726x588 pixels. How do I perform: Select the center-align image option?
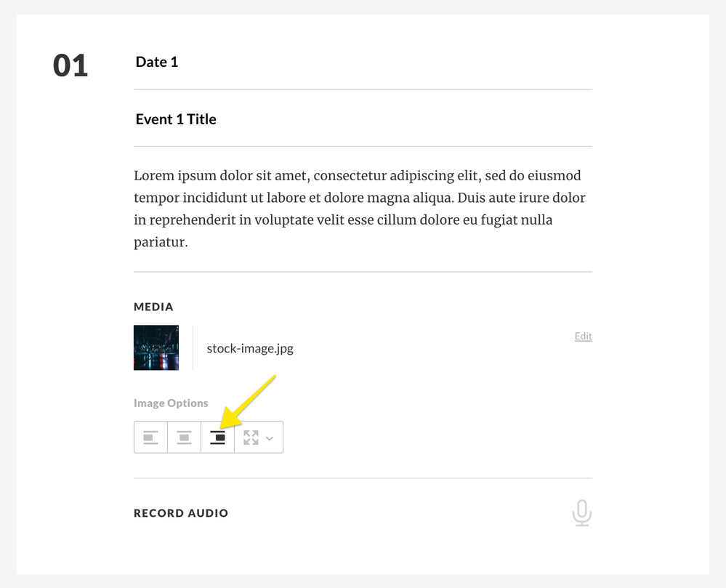pos(185,438)
